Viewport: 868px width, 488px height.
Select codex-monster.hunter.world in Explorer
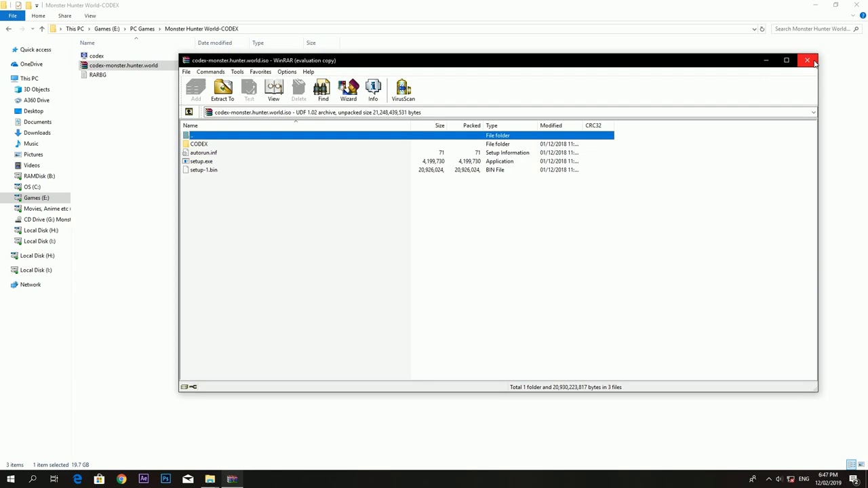tap(123, 65)
